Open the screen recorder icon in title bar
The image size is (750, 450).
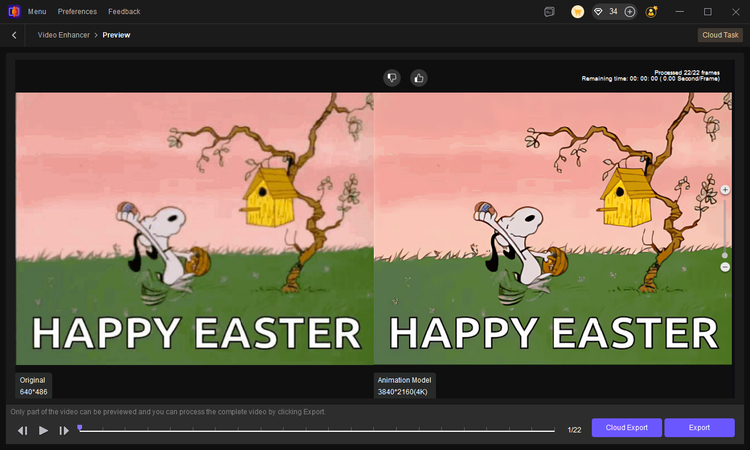(x=550, y=11)
